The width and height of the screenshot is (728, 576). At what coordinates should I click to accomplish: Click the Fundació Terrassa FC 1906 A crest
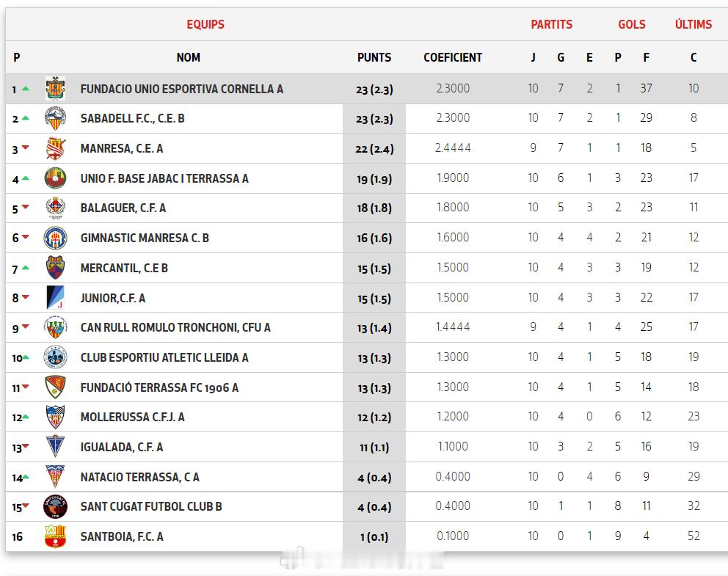click(55, 387)
